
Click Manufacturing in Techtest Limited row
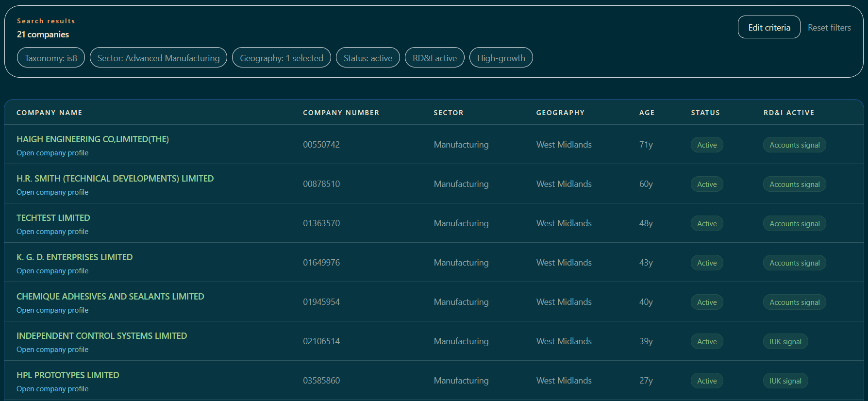click(461, 223)
